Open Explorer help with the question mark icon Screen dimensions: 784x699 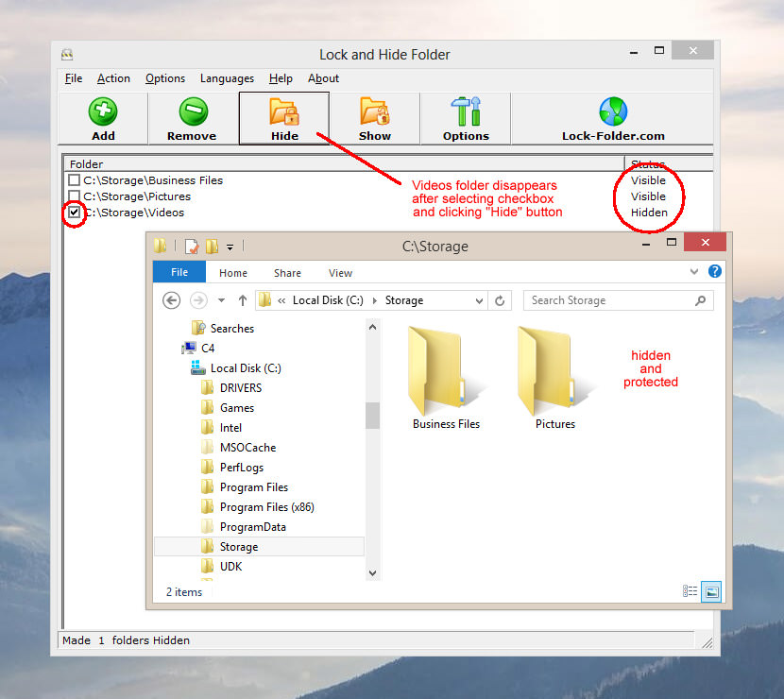pyautogui.click(x=715, y=272)
